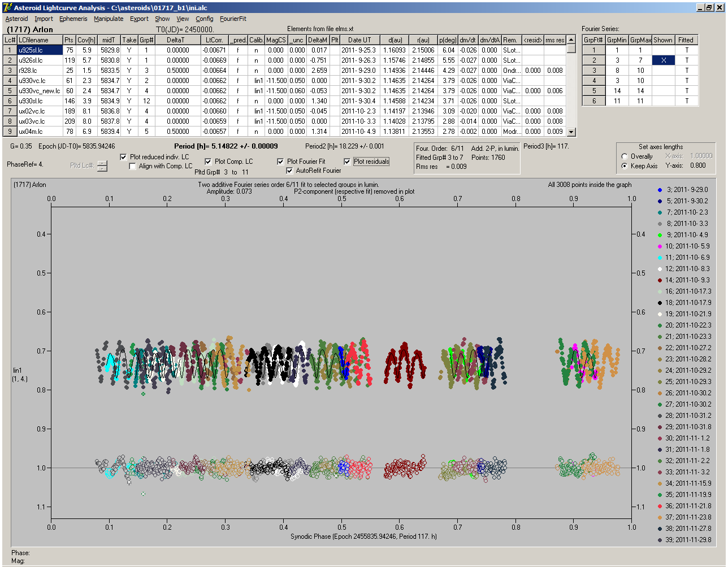Screen dimensions: 728x567
Task: Open the FourierFit menu
Action: pos(233,19)
